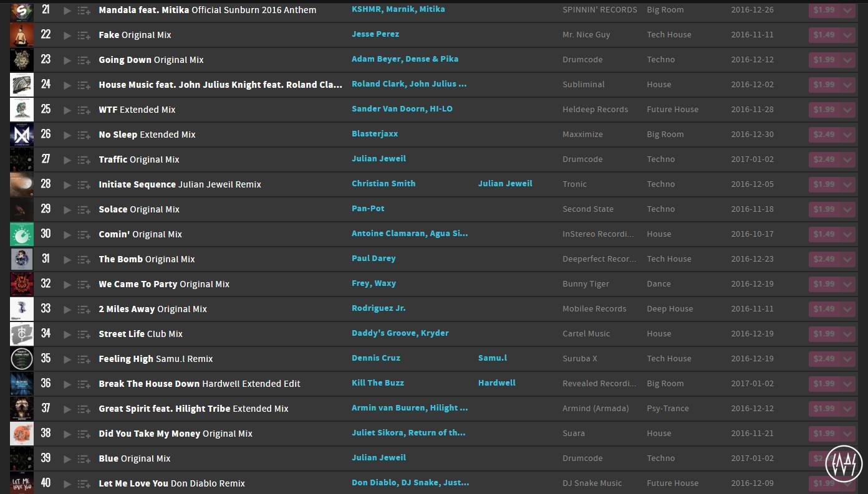Open artist link Jesse Perez
This screenshot has width=868, height=494.
tap(375, 34)
